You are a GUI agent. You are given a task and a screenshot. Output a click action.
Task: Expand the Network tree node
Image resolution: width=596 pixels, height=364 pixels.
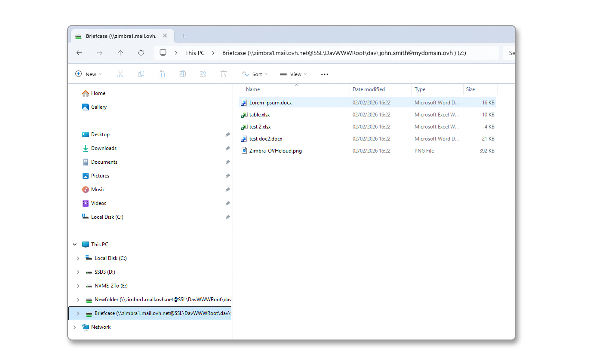(x=75, y=327)
